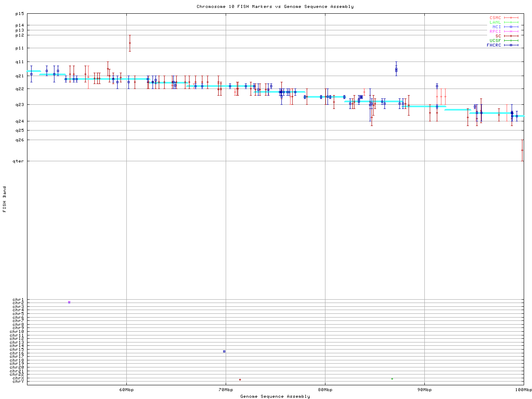This screenshot has width=532, height=399.
Task: Select the LANL legend entry label
Action: coord(495,22)
